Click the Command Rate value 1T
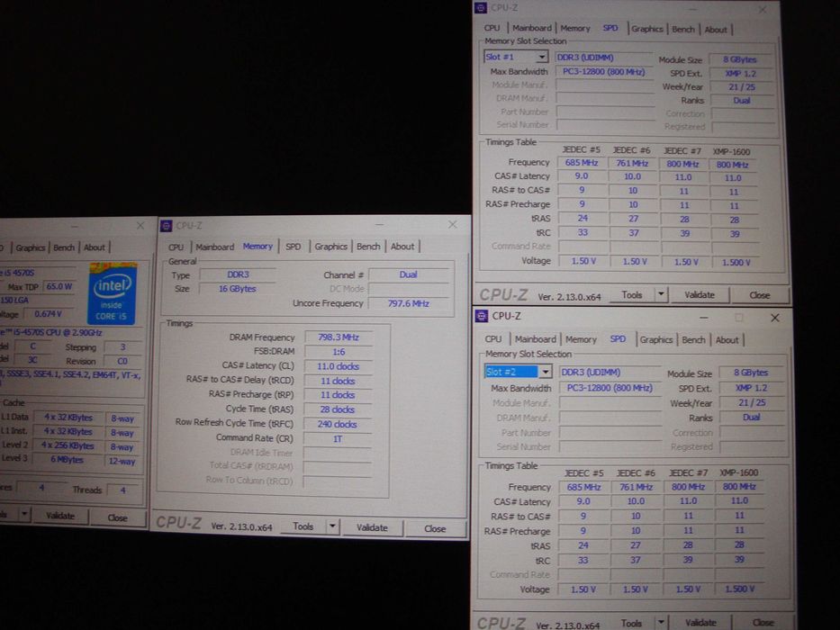 [338, 439]
